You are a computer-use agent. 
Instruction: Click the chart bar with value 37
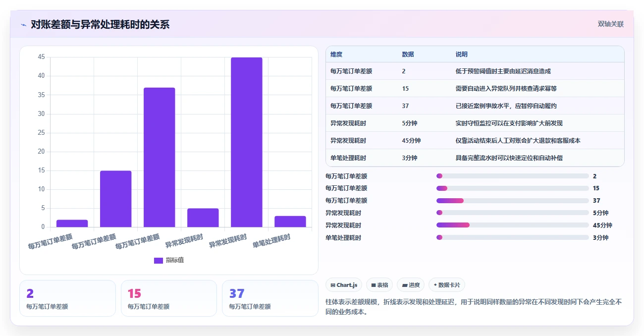click(x=159, y=157)
